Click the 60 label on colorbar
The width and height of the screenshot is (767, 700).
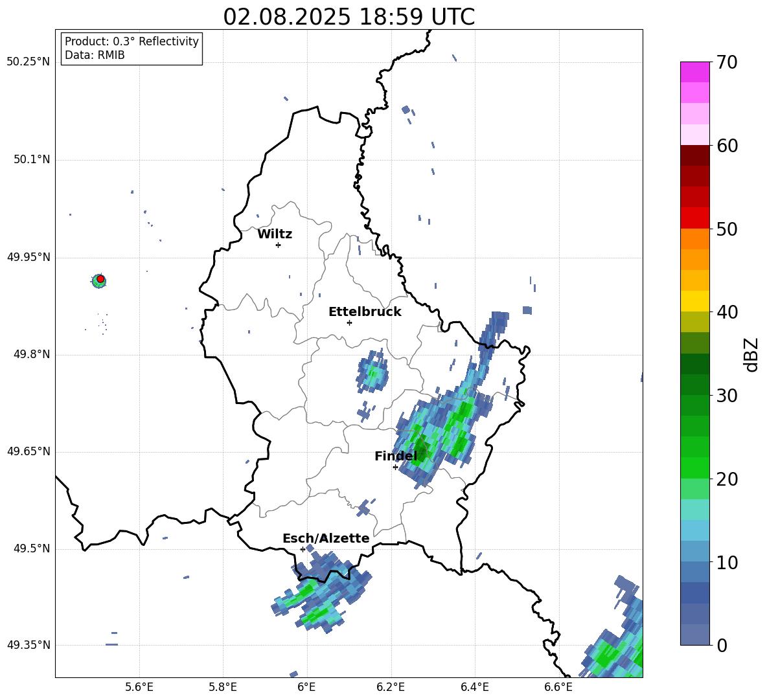pyautogui.click(x=727, y=146)
